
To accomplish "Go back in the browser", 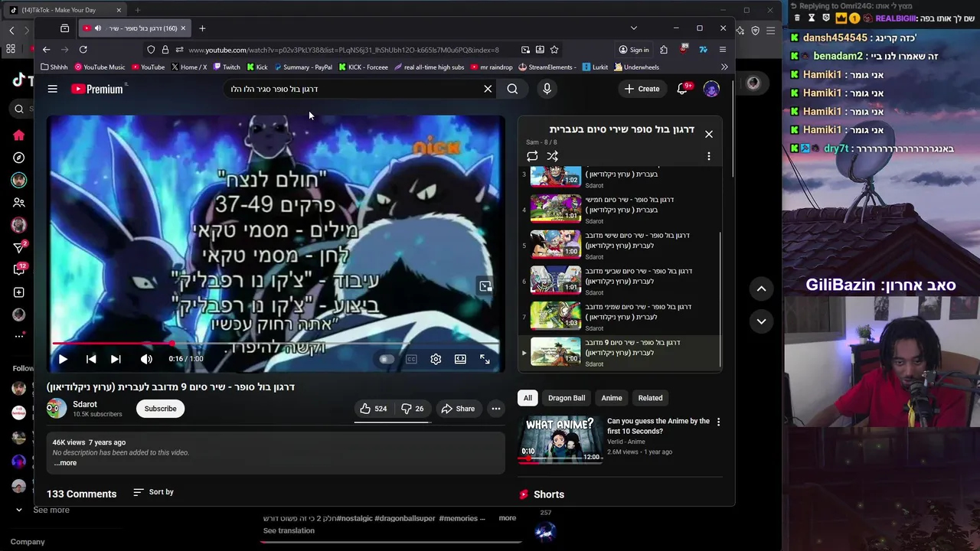I will click(46, 50).
